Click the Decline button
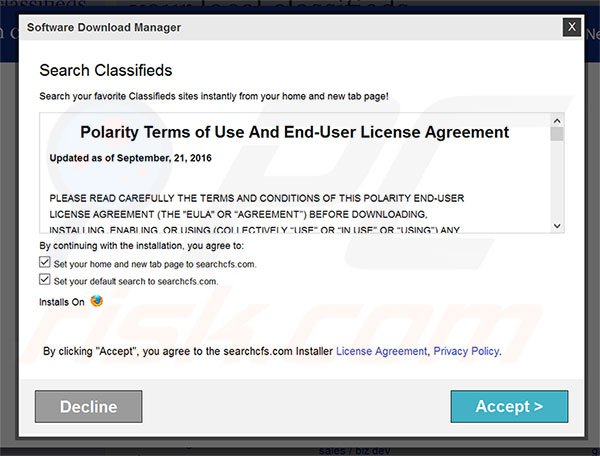Screen dimensions: 600x456 (88, 406)
